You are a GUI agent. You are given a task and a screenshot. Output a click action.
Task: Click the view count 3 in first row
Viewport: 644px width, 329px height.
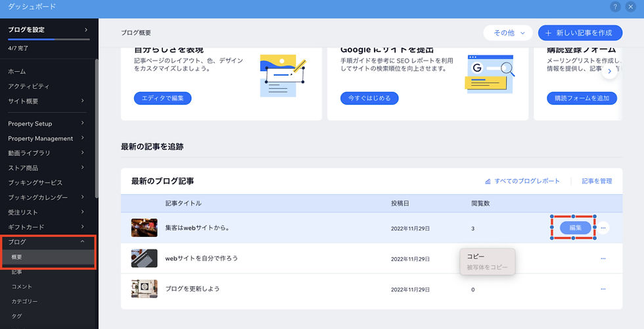(472, 228)
